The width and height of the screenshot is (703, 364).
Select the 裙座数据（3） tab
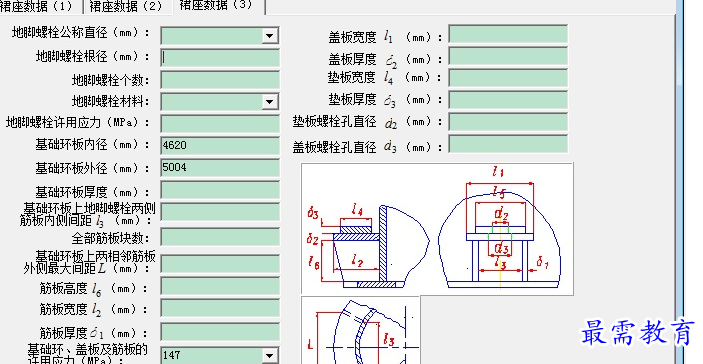tap(218, 5)
